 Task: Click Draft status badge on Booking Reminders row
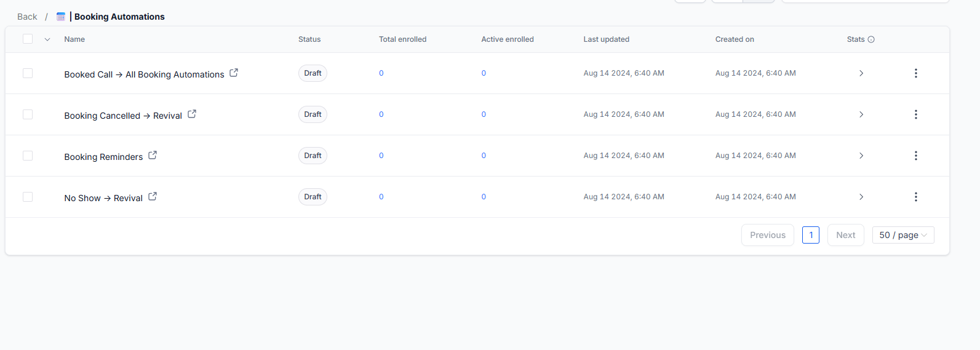[313, 156]
